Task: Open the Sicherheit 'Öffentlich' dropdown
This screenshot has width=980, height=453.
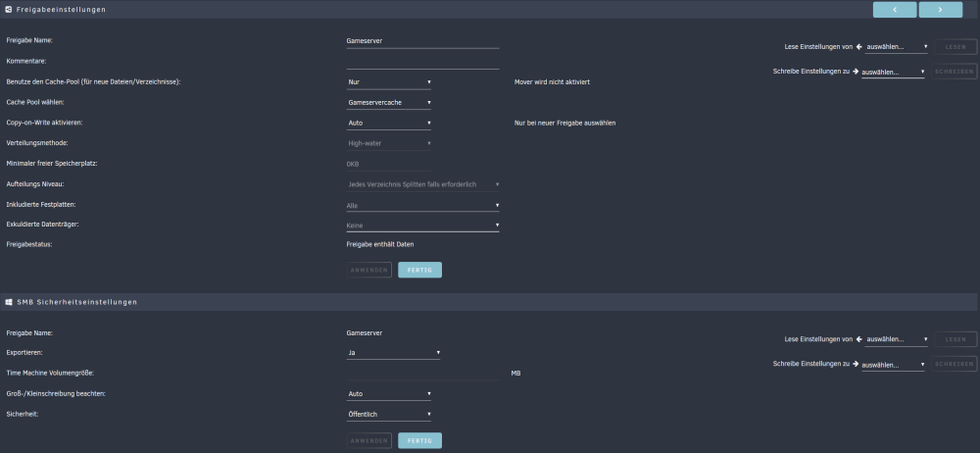Action: click(389, 414)
